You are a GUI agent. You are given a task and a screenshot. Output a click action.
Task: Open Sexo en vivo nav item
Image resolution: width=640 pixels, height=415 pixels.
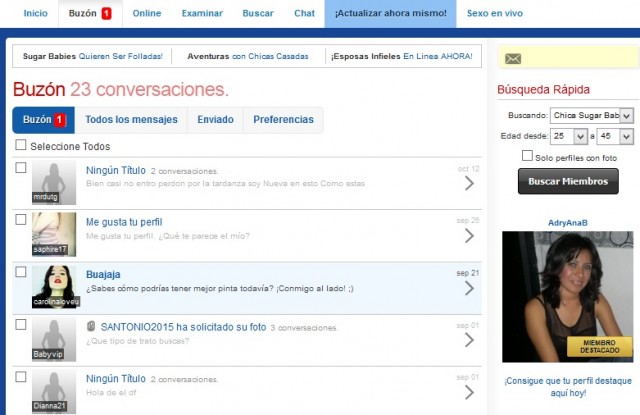pyautogui.click(x=495, y=13)
